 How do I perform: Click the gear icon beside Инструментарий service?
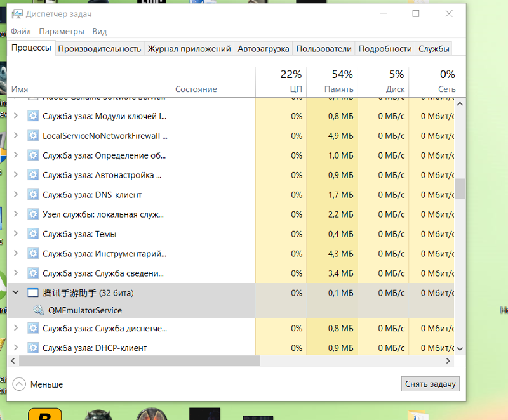(x=33, y=254)
